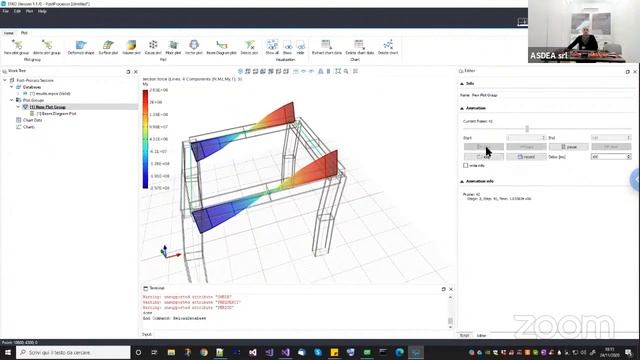Click the Show visualization icon
This screenshot has height=360, width=640.
[287, 47]
